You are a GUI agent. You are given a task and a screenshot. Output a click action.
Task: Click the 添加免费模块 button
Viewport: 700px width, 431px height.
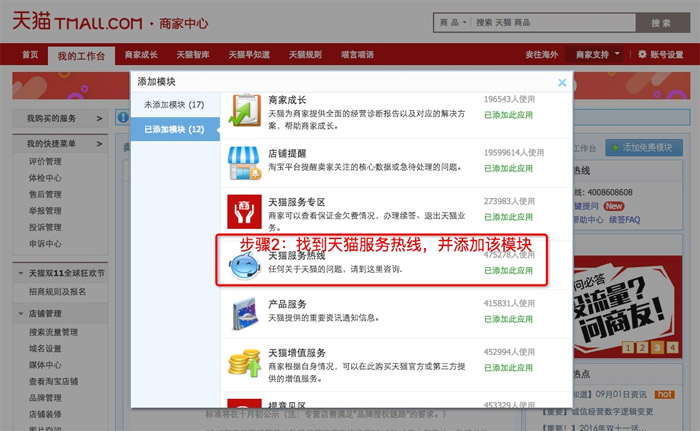(644, 148)
